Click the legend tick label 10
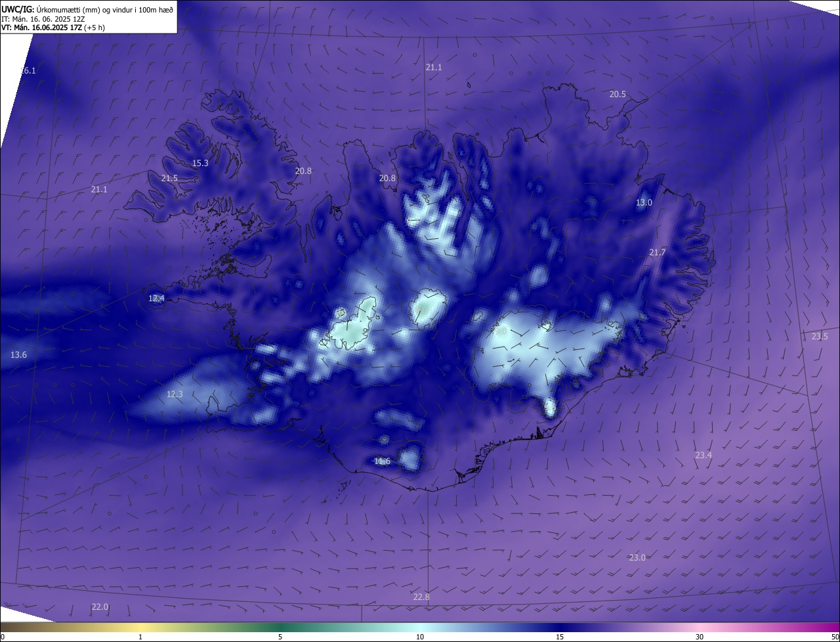Viewport: 840px width, 642px height. [420, 637]
